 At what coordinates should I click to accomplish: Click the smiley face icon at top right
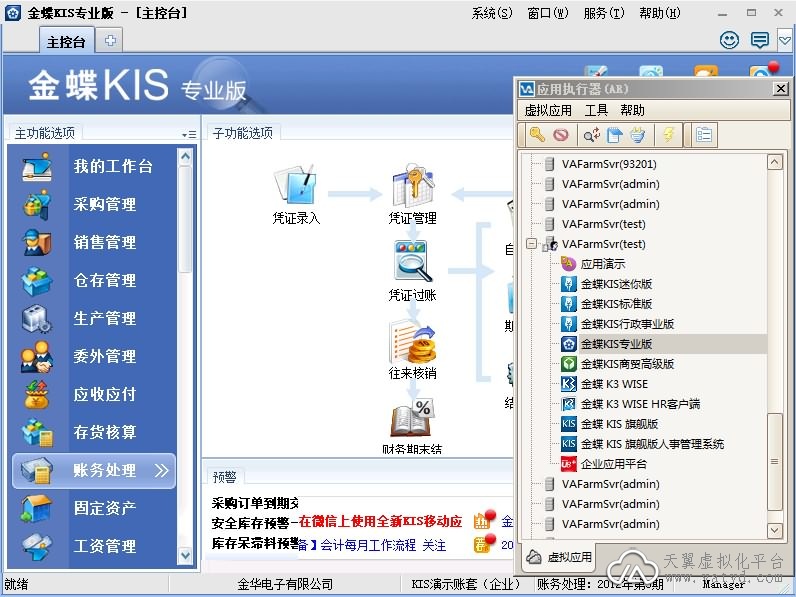click(x=730, y=40)
